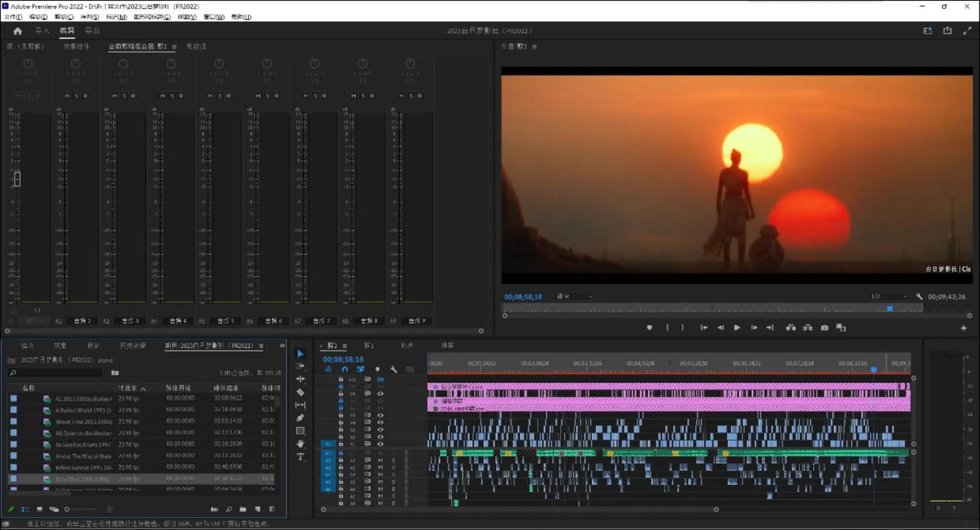Open Program Monitor settings wrench menu
This screenshot has height=530, width=980.
tap(919, 297)
